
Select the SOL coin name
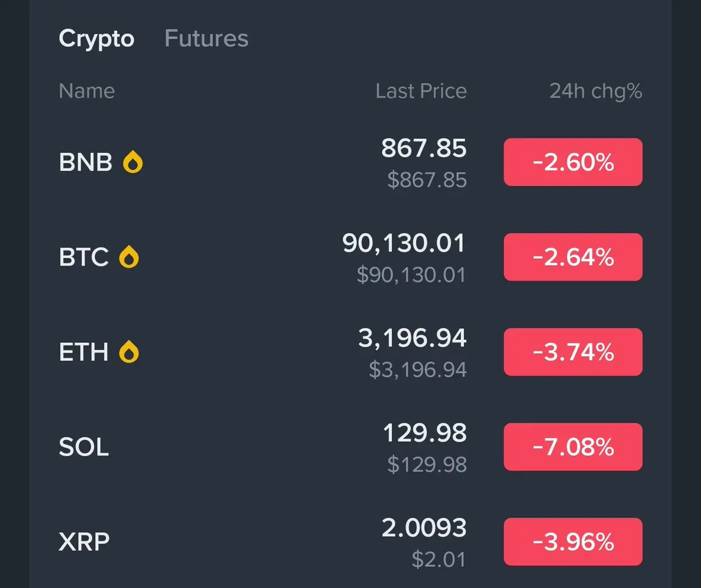(84, 447)
